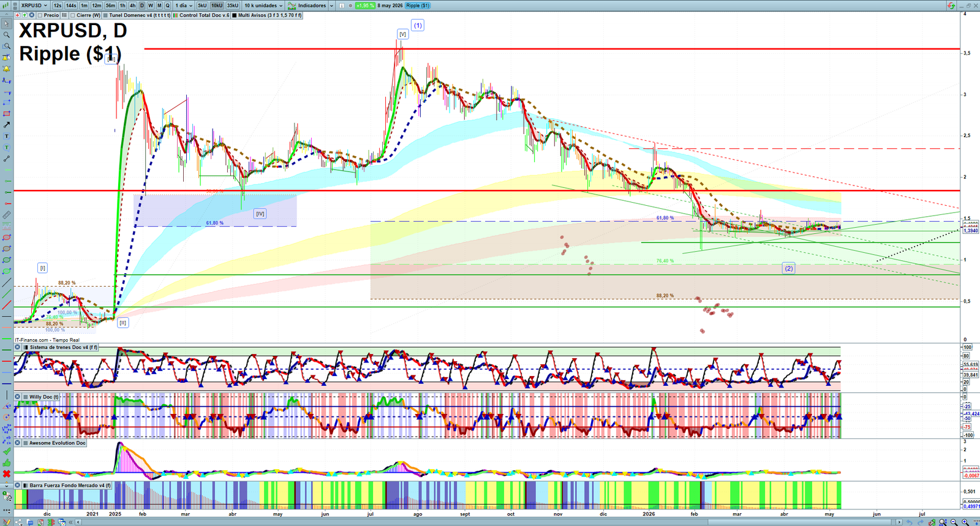Select the 35kU units button
Screen dimensions: 980x526
(x=233, y=6)
